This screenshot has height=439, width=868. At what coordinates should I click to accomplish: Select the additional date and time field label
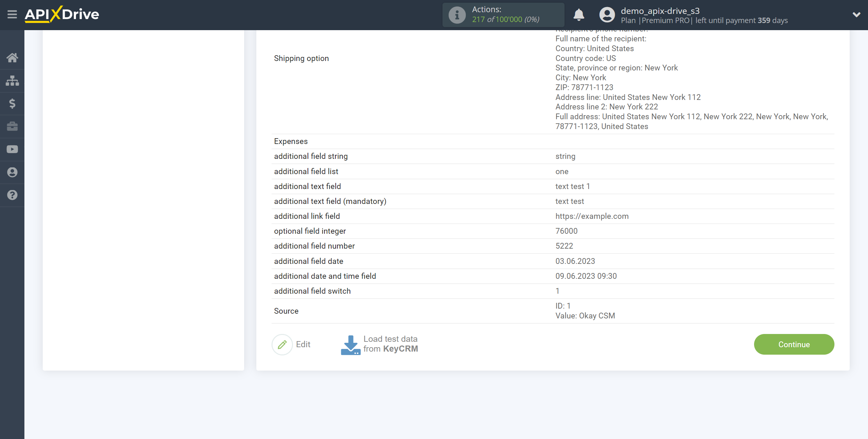click(325, 276)
